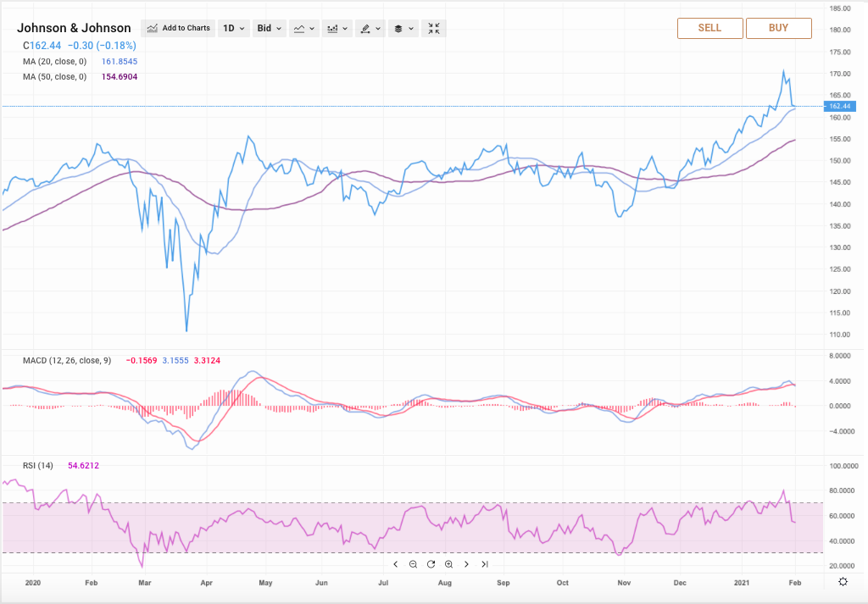Image resolution: width=868 pixels, height=604 pixels.
Task: Click the 54.6212 RSI value
Action: tap(83, 466)
